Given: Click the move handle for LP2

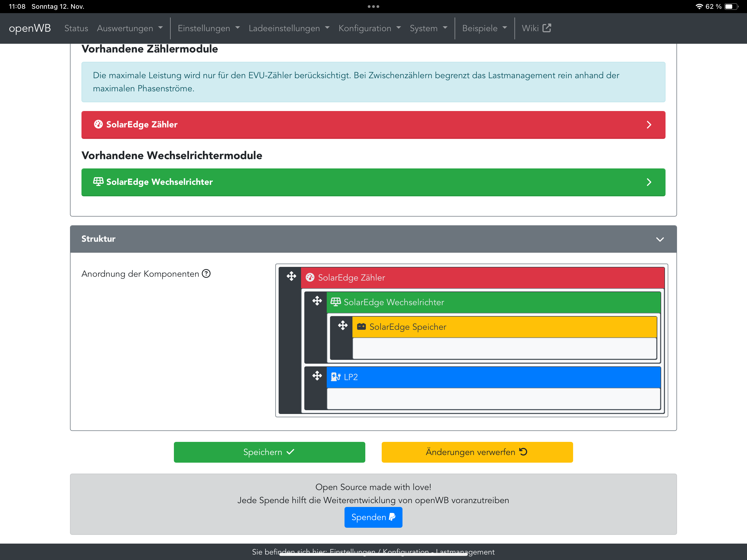Looking at the screenshot, I should (x=317, y=376).
